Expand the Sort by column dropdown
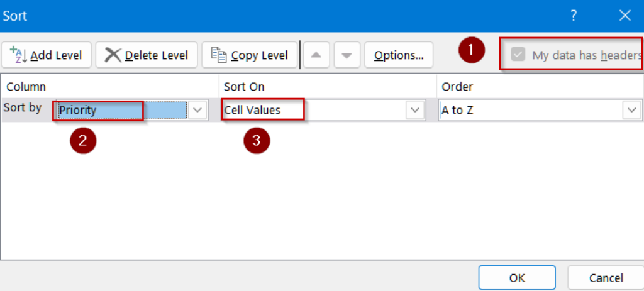This screenshot has height=291, width=644. click(x=197, y=110)
